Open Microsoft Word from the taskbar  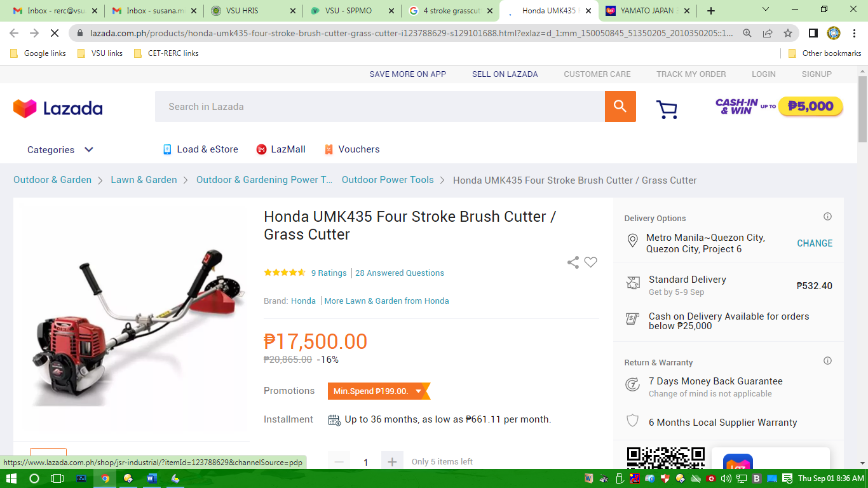(x=152, y=478)
